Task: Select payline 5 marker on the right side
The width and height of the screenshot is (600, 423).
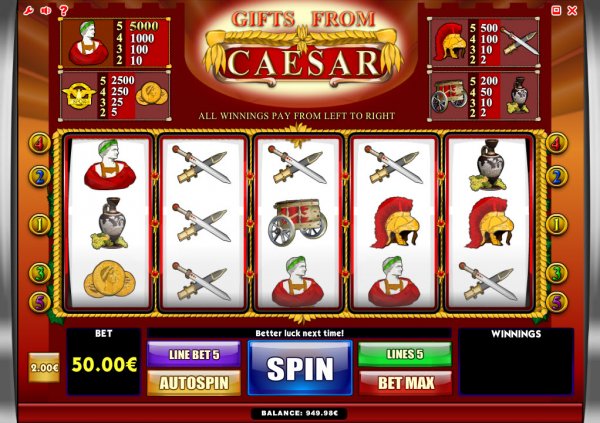Action: point(557,302)
